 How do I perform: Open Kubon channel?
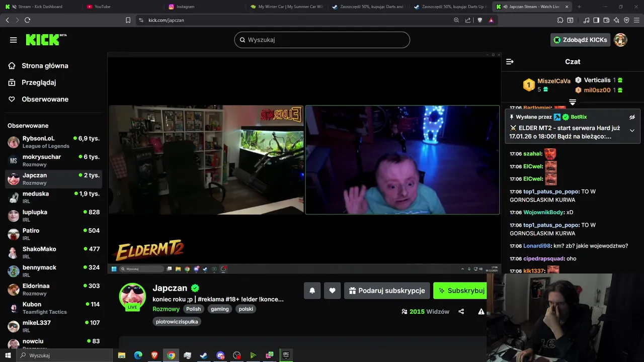point(53,308)
